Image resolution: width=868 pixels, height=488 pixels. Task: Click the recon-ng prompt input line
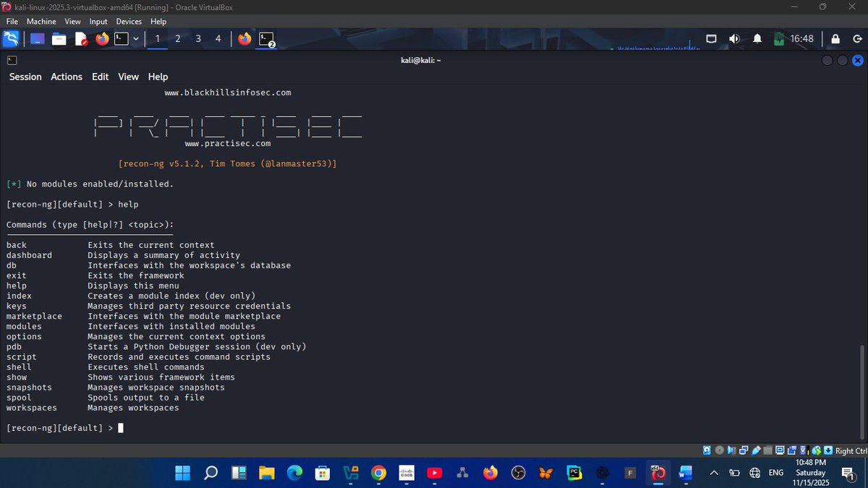(65, 428)
